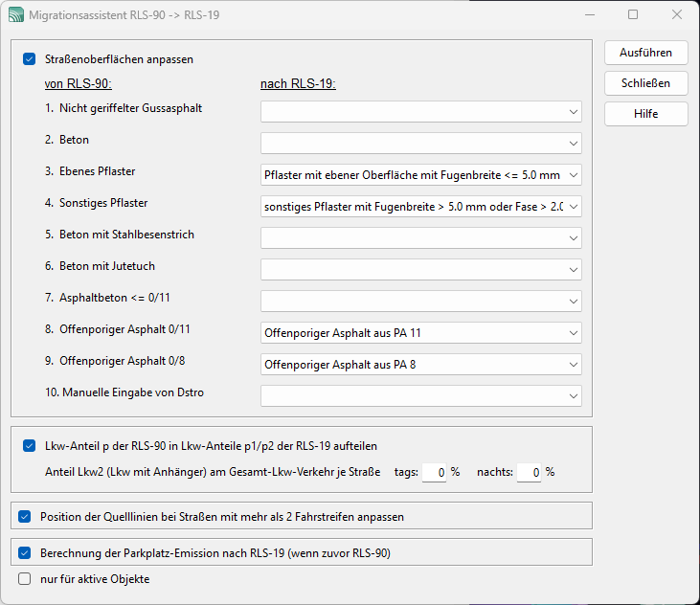Minimize the Migrationsassistent window

[590, 14]
